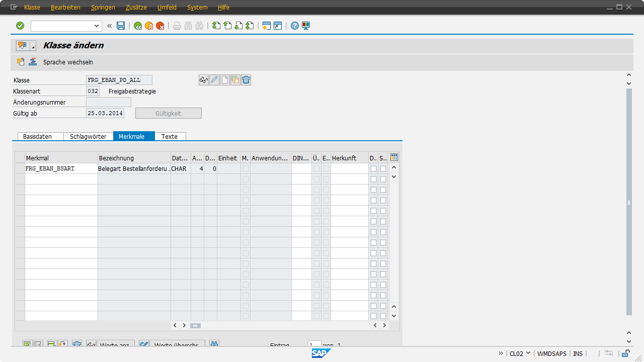Click the trash can delete class icon
Image resolution: width=644 pixels, height=362 pixels.
246,80
